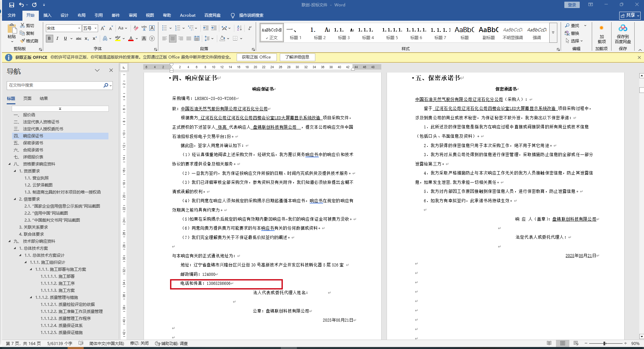
Task: Apply distributed alignment
Action: click(196, 39)
